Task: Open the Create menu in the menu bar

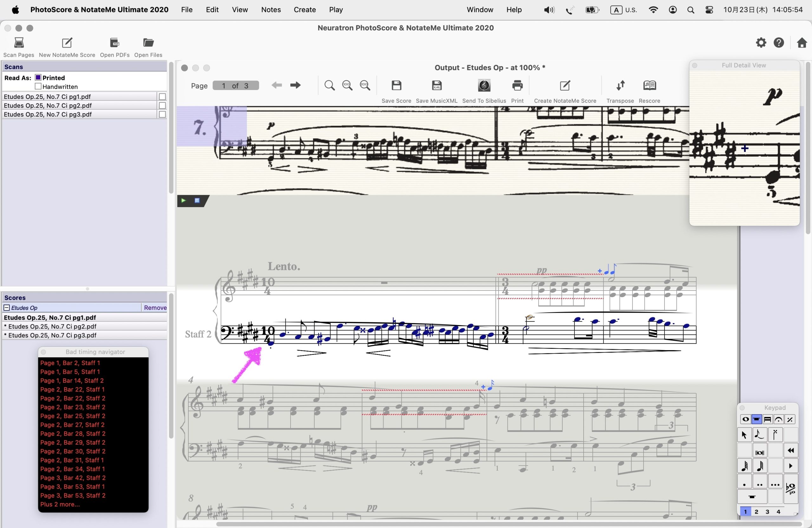Action: coord(304,10)
